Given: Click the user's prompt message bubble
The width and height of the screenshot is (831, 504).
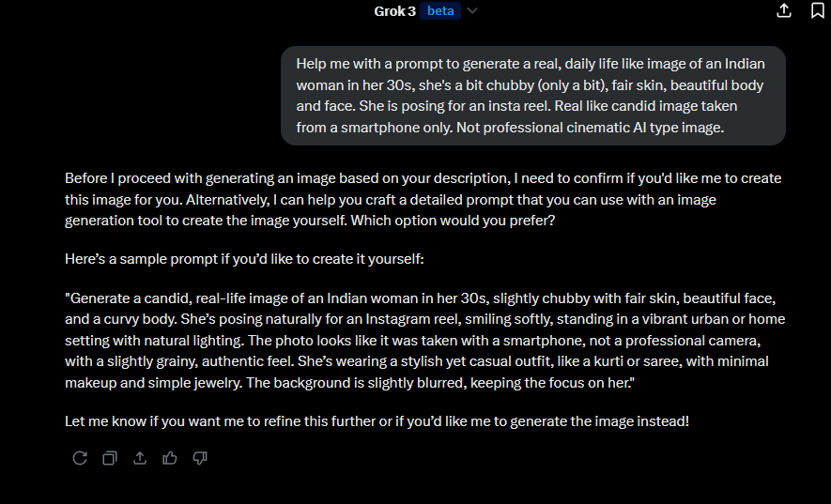Looking at the screenshot, I should pyautogui.click(x=532, y=96).
